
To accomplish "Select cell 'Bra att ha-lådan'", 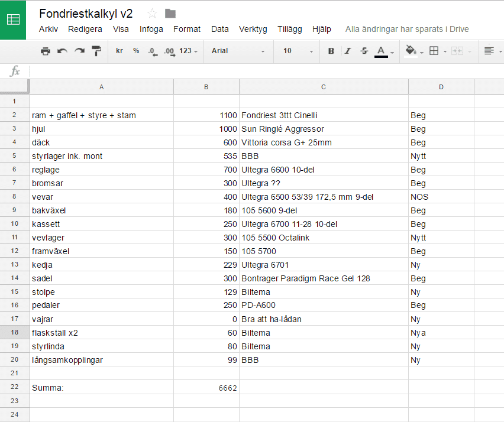I will [324, 319].
